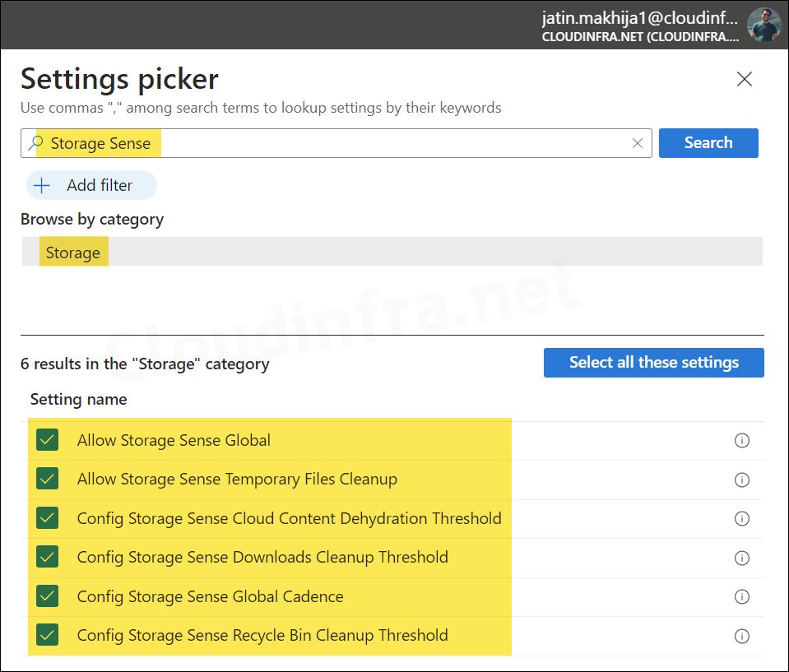Click info icon for Allow Storage Sense Global
The height and width of the screenshot is (672, 789).
coord(741,441)
